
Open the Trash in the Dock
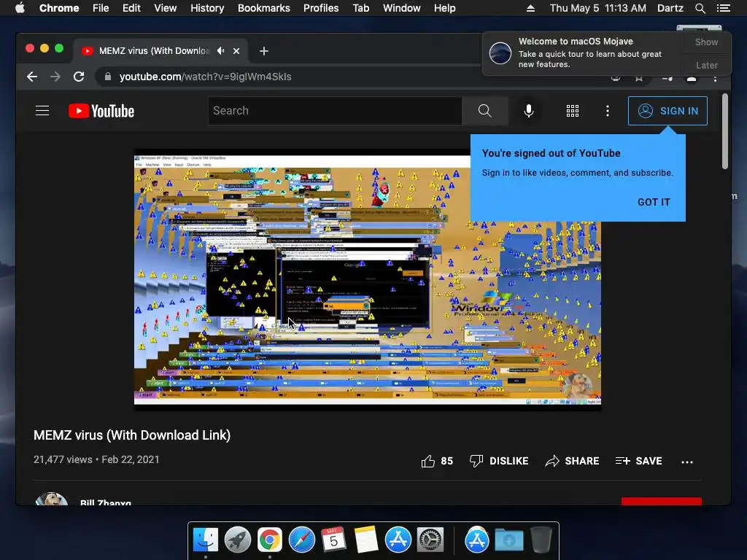coord(541,540)
